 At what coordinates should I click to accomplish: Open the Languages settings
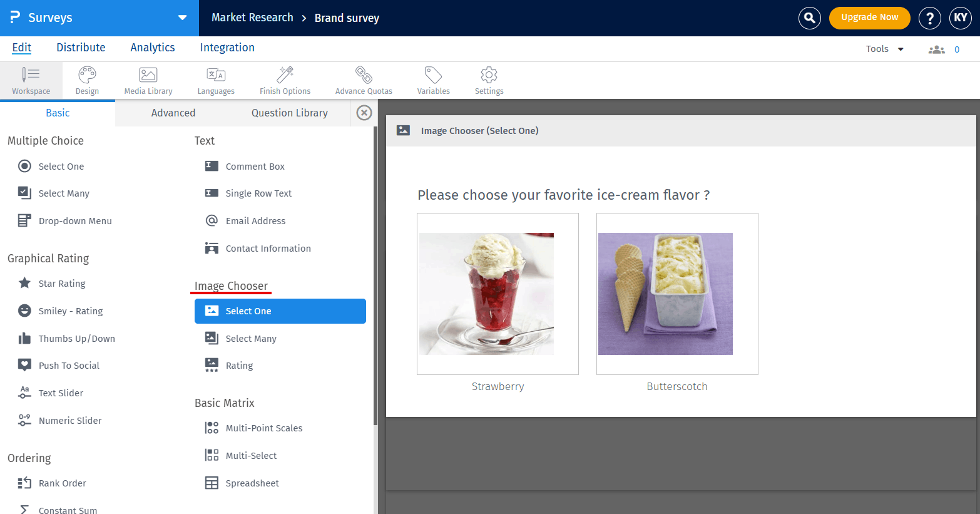coord(215,80)
